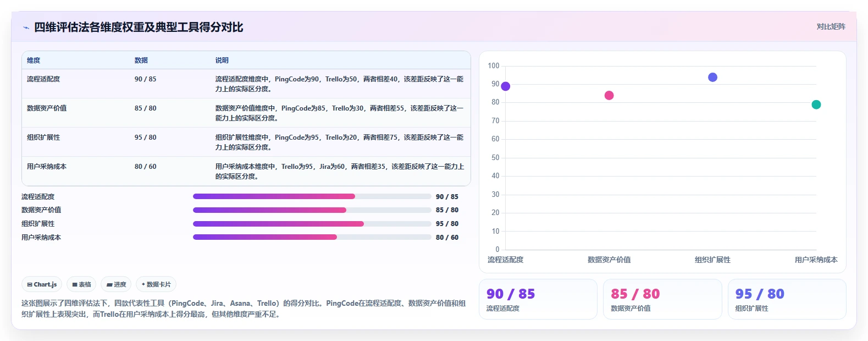Click the title 四维评估法各维度权重及典型工具得分对比

click(139, 27)
